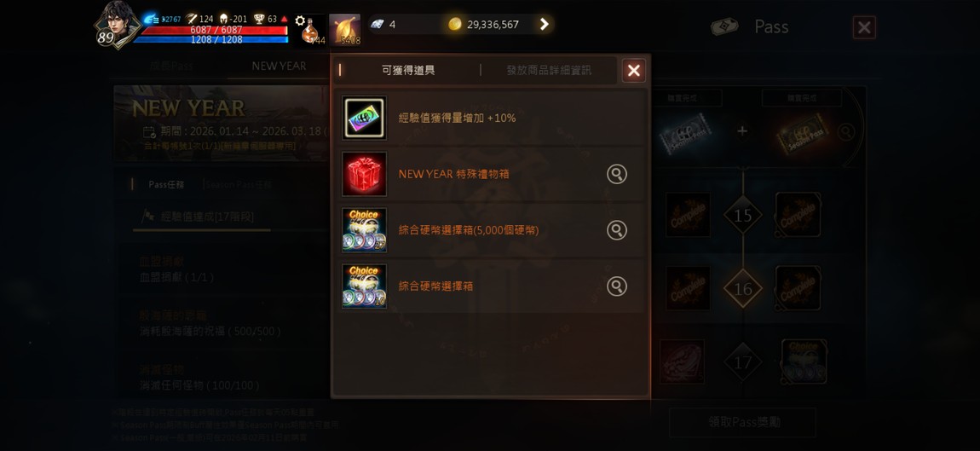Image resolution: width=980 pixels, height=451 pixels.
Task: Open the NEW YEAR pass tab
Action: [x=279, y=66]
